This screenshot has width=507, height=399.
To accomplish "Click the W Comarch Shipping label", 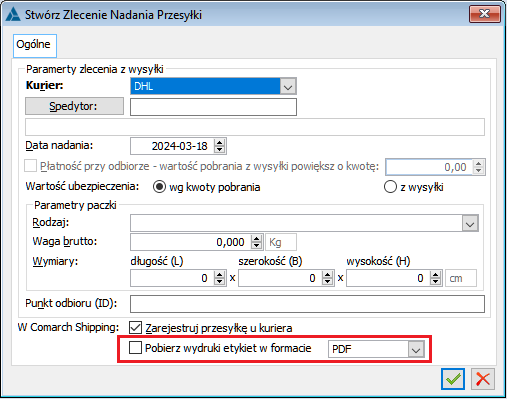I will click(68, 327).
